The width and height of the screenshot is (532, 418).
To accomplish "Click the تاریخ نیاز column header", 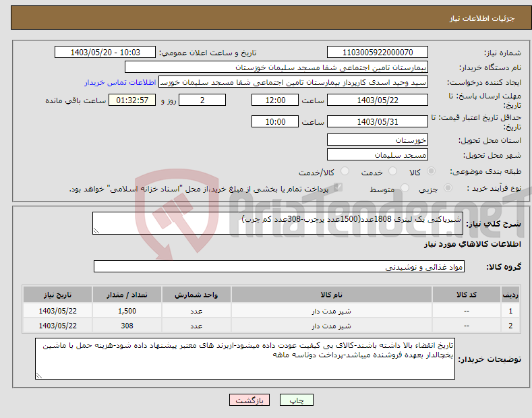I will 57,295.
